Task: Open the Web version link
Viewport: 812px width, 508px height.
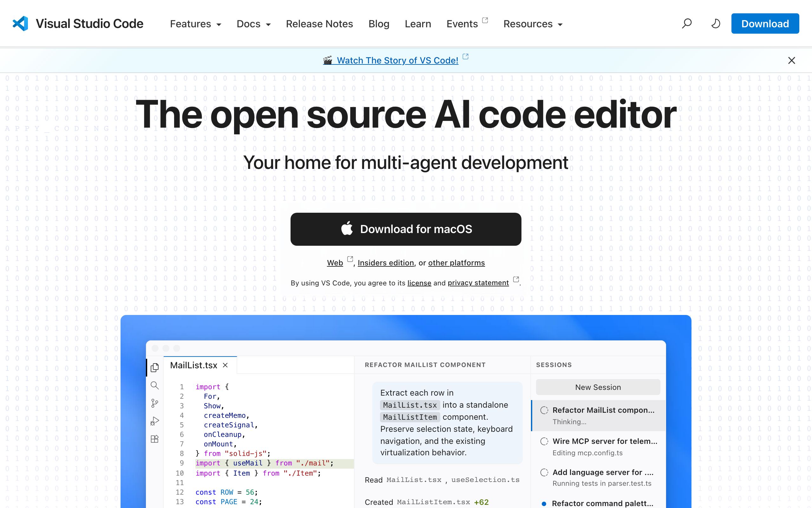Action: click(335, 263)
